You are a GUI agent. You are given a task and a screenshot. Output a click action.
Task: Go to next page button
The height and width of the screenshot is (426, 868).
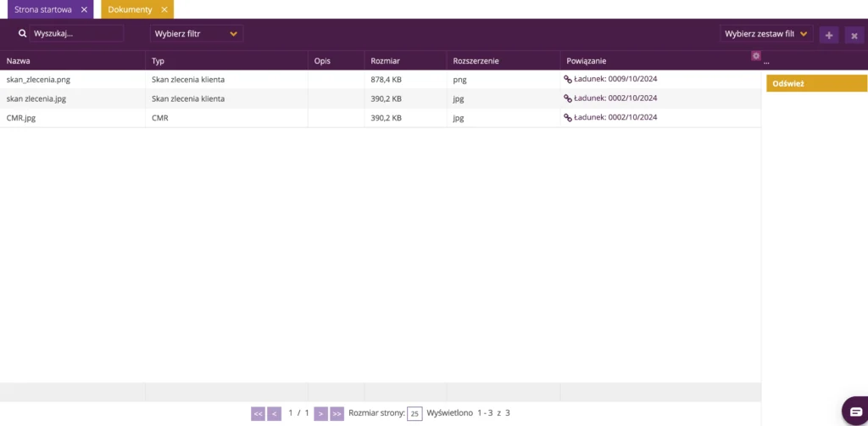point(321,414)
